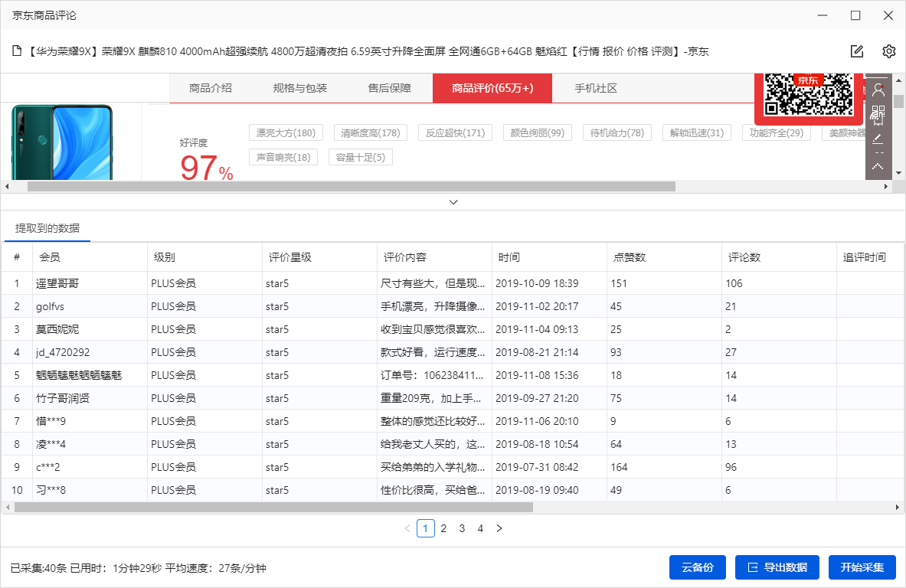Click the 会员 column header
Screen dimensions: 906x588
(90, 257)
